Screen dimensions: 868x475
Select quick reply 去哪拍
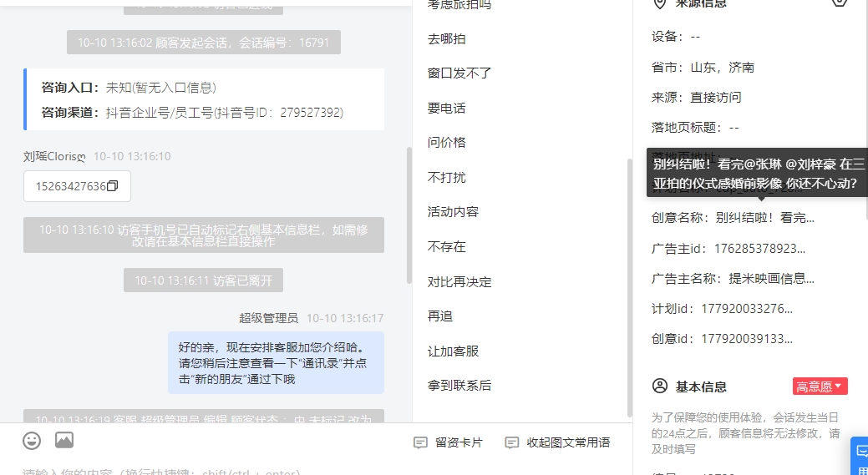[x=447, y=39]
